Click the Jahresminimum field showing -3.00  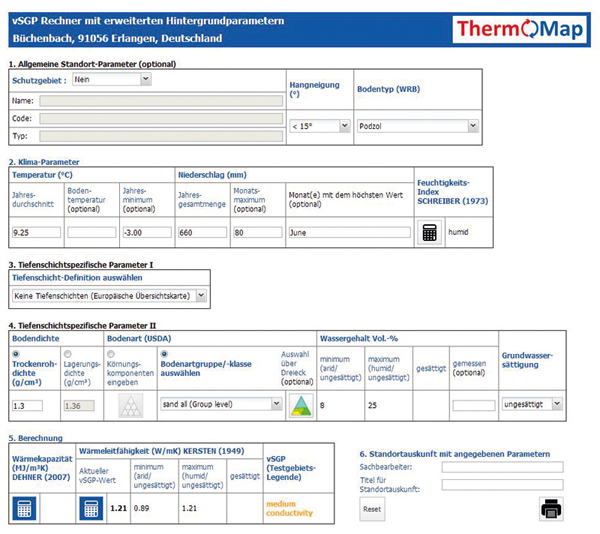tap(147, 232)
